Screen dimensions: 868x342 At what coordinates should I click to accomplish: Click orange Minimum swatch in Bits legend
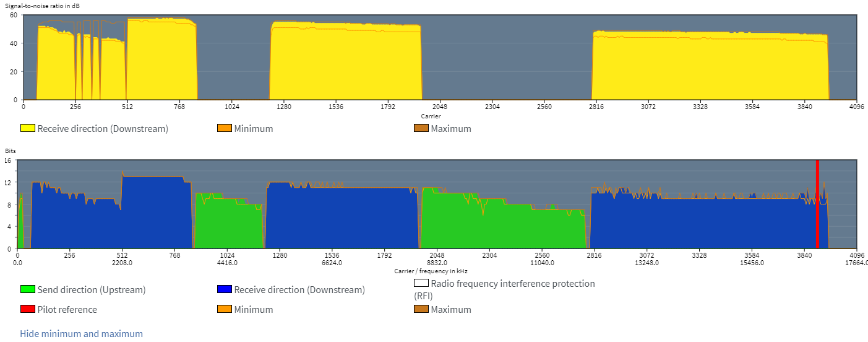(x=225, y=309)
